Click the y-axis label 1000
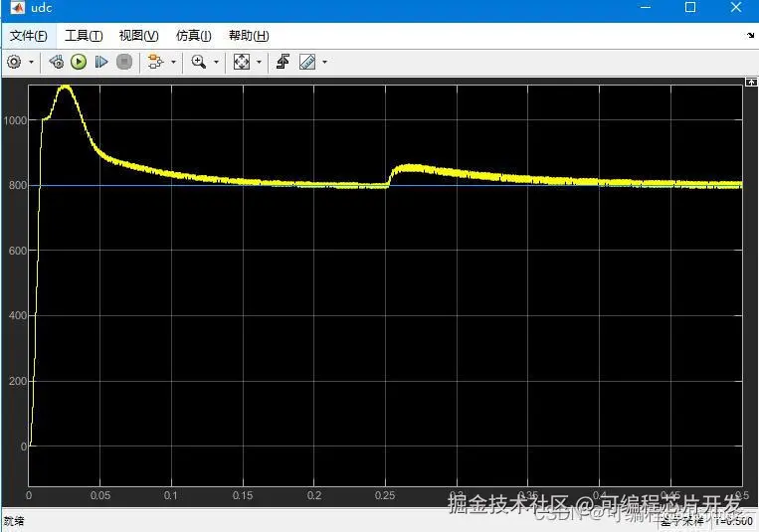 click(15, 120)
